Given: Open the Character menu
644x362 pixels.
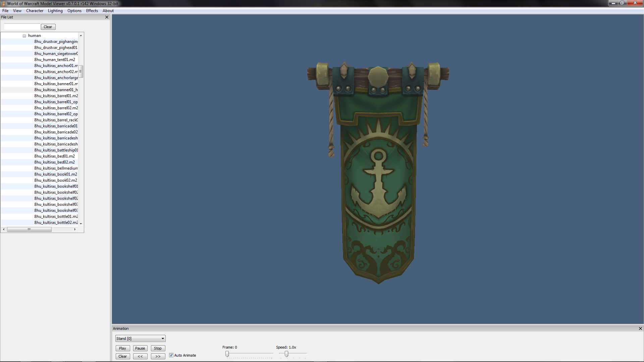Looking at the screenshot, I should point(35,11).
